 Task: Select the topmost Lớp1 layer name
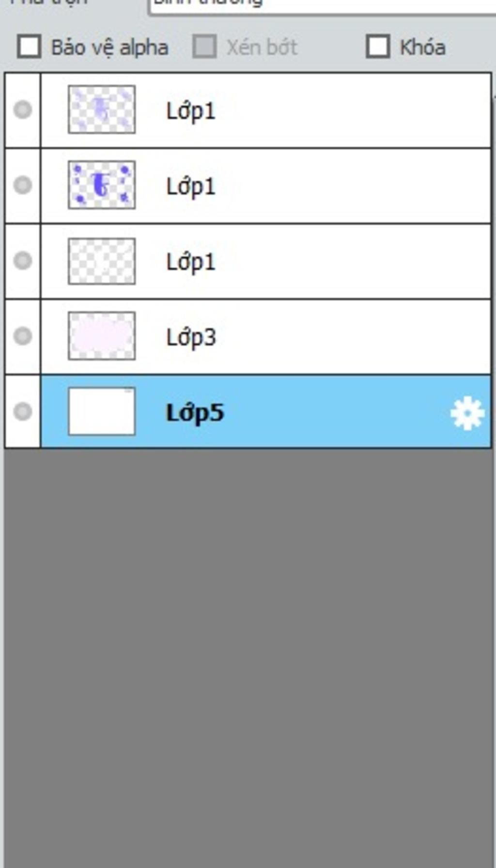tap(191, 111)
